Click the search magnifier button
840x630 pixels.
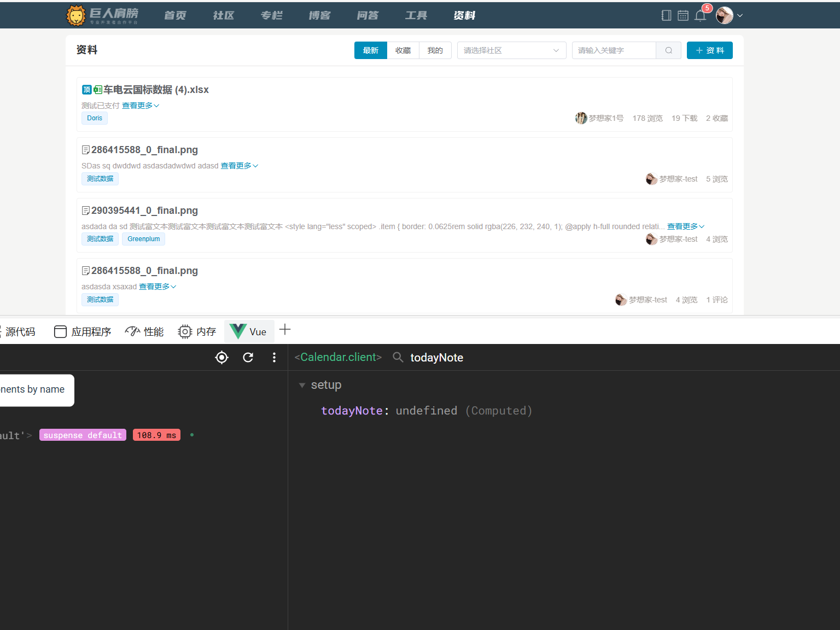(668, 50)
